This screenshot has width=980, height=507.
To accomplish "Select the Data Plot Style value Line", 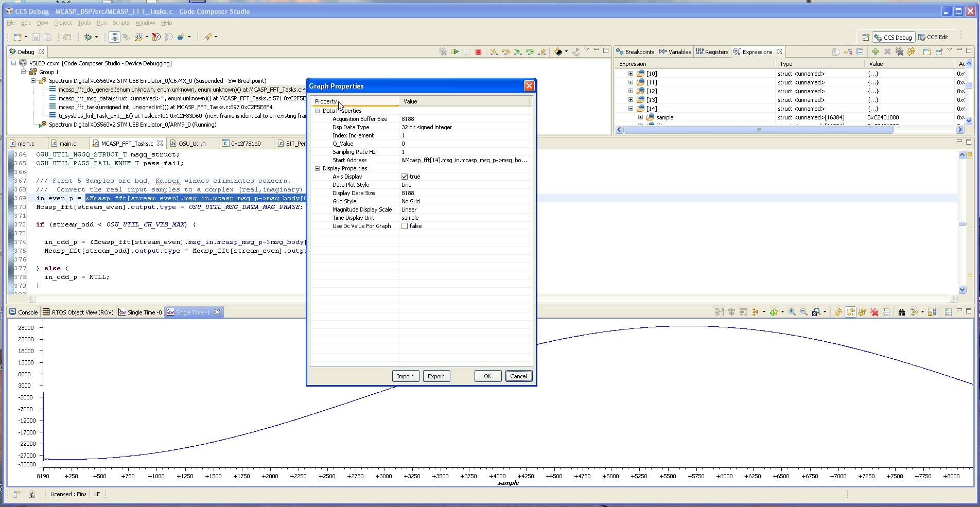I will coord(465,185).
